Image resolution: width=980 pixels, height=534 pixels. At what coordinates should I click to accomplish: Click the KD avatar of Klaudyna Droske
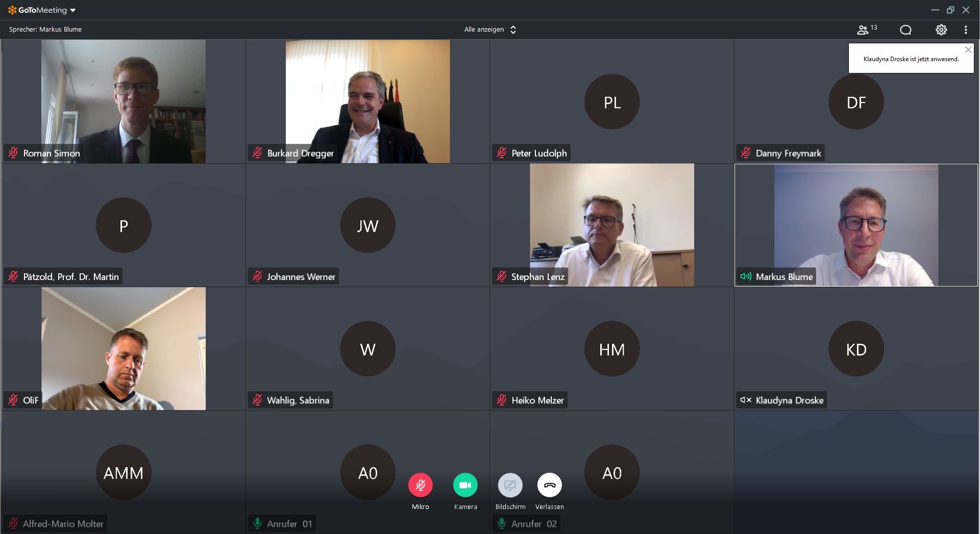(x=856, y=348)
